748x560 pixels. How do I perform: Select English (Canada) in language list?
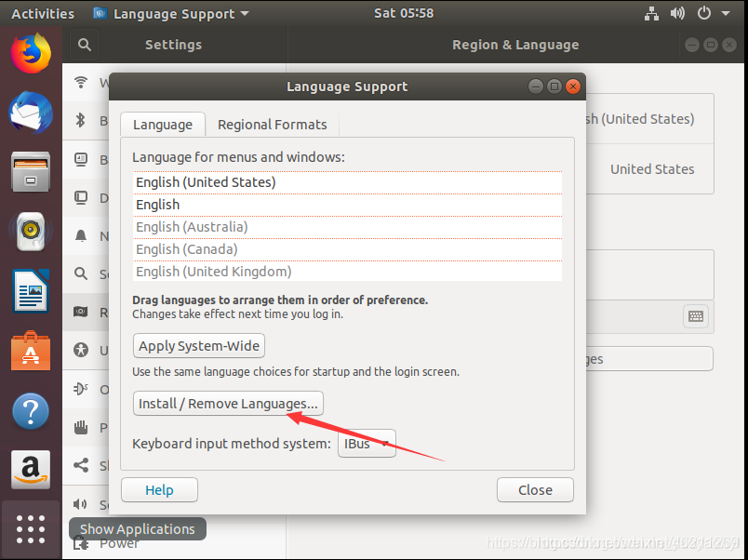coord(347,249)
